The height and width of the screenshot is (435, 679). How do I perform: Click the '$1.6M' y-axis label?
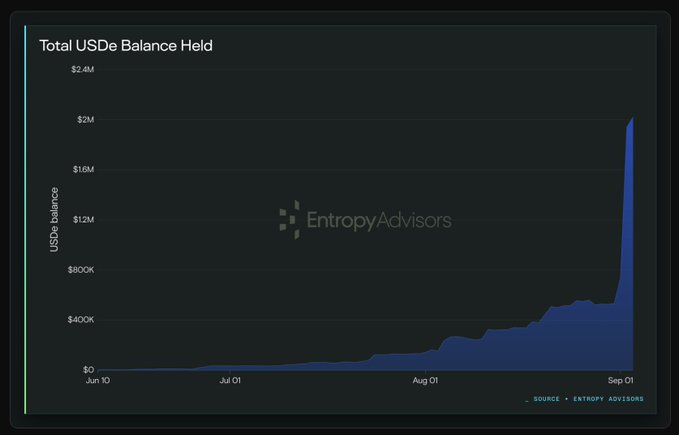click(83, 169)
